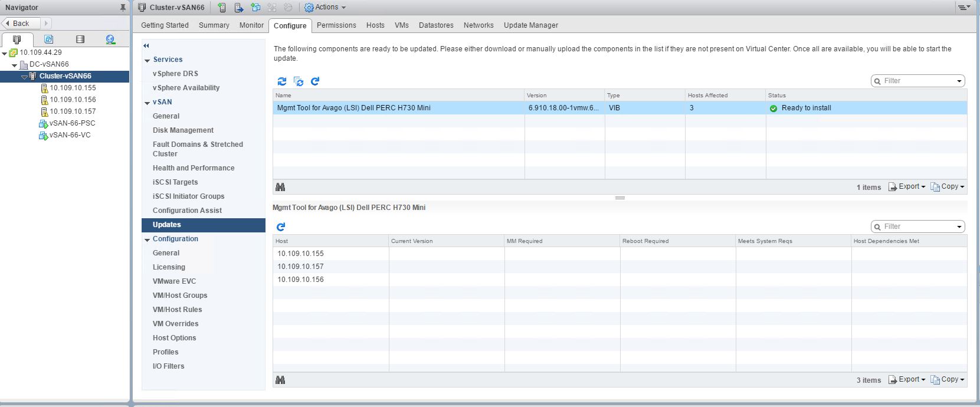Go Back in the Navigator
This screenshot has width=980, height=407.
click(21, 24)
